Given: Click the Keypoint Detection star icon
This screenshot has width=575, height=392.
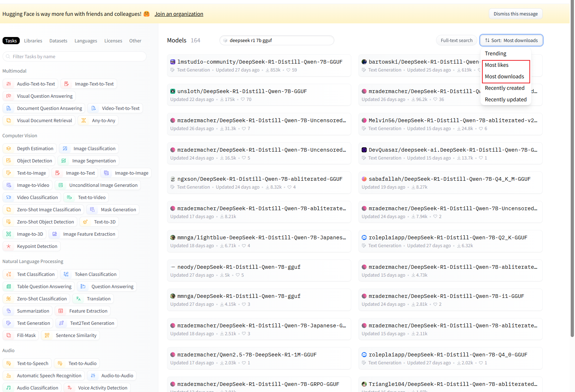Looking at the screenshot, I should pos(9,246).
